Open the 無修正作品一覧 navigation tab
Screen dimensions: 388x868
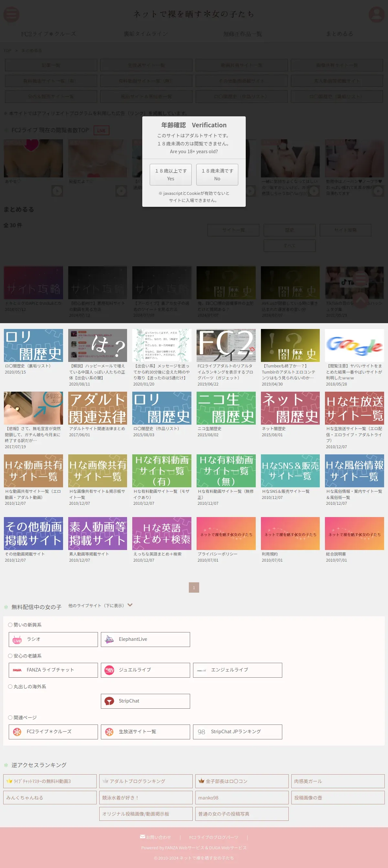point(243,34)
